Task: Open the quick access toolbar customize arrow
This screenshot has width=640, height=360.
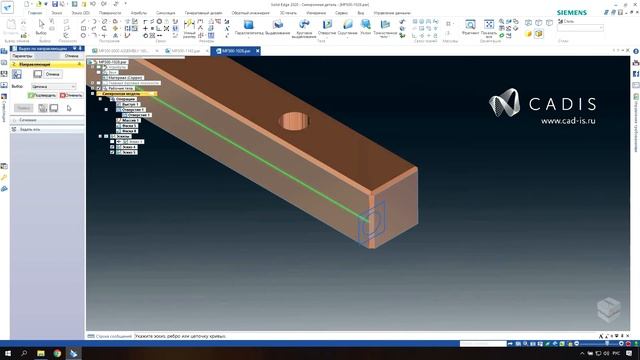Action: click(x=125, y=4)
